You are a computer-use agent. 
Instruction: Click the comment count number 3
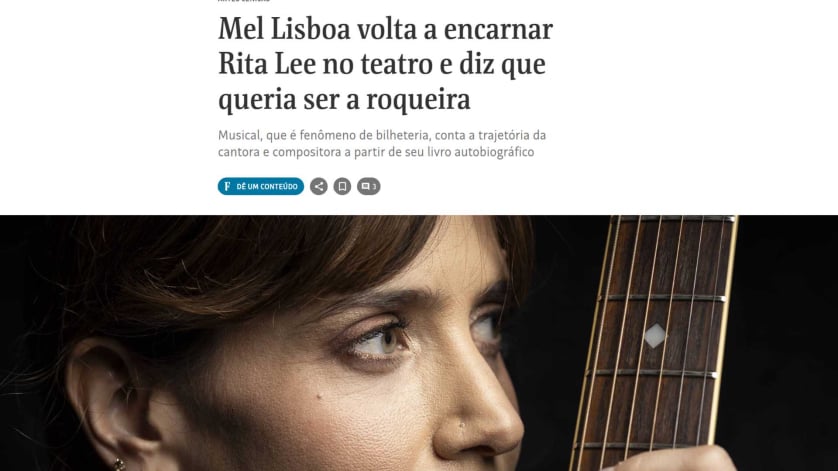[x=374, y=187]
